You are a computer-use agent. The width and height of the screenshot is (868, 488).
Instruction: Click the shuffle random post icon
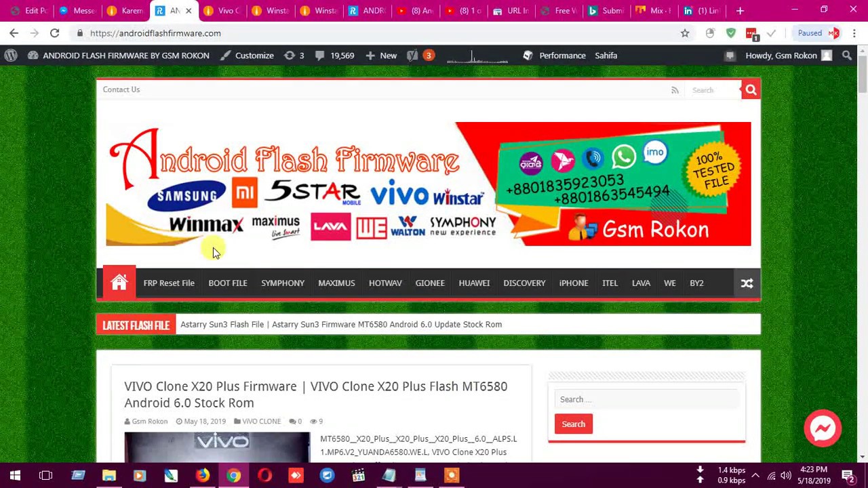click(x=747, y=283)
